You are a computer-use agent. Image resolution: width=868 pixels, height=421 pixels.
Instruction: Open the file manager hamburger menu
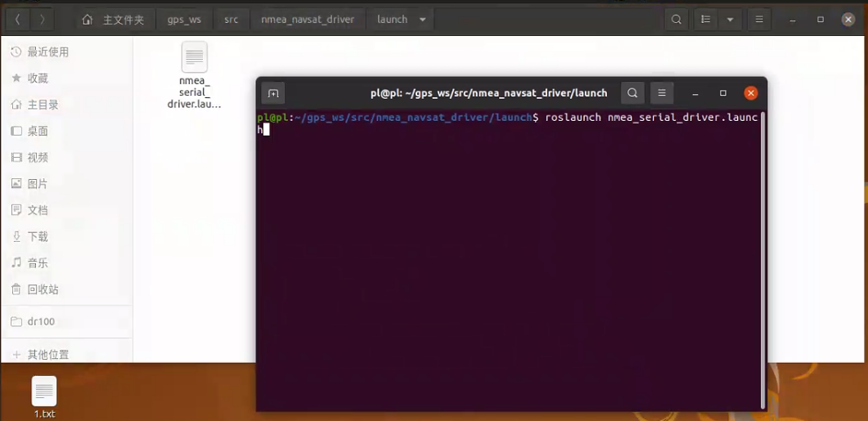(759, 20)
